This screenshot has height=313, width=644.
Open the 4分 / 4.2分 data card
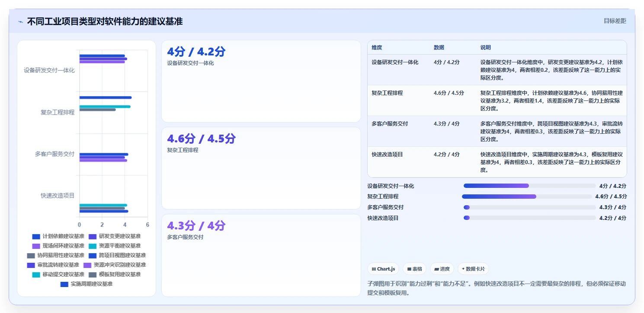pyautogui.click(x=261, y=81)
